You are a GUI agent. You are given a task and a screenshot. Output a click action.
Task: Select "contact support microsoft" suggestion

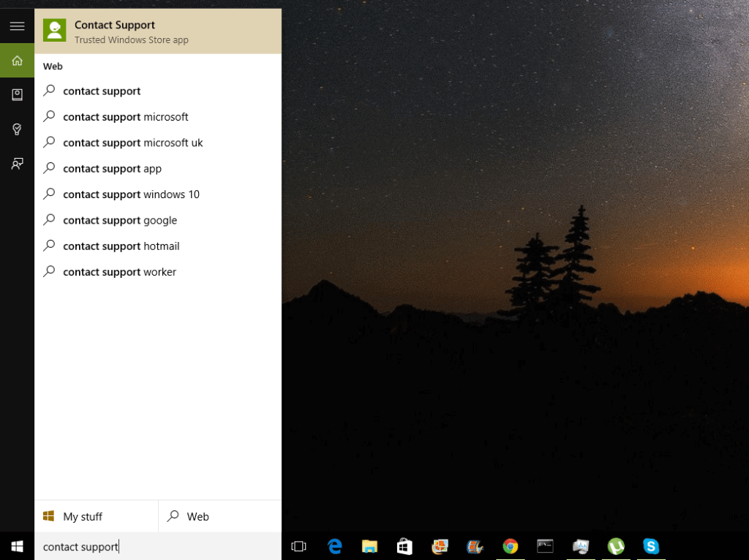(x=158, y=116)
